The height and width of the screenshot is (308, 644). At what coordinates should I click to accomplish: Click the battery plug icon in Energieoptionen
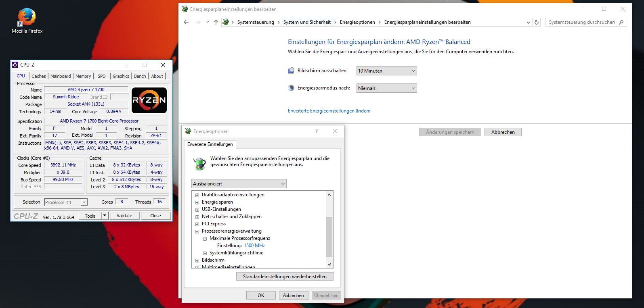click(x=199, y=163)
